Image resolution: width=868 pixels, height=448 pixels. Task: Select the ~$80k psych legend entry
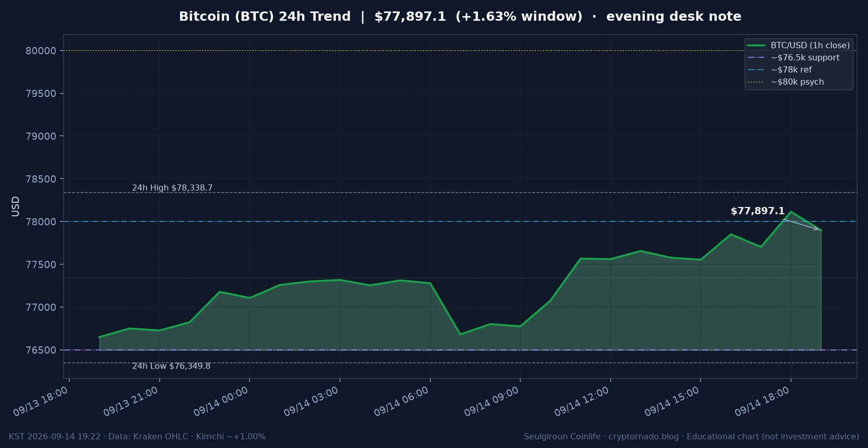(x=786, y=82)
